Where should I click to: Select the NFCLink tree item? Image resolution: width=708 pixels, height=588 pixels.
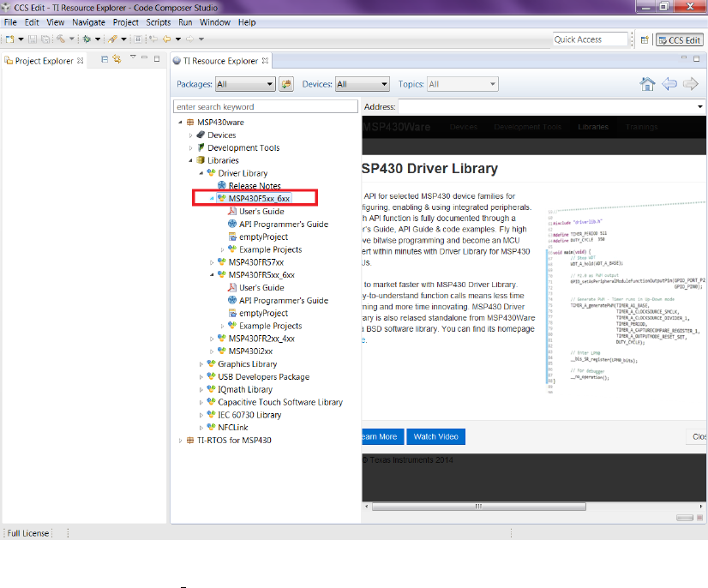click(233, 427)
